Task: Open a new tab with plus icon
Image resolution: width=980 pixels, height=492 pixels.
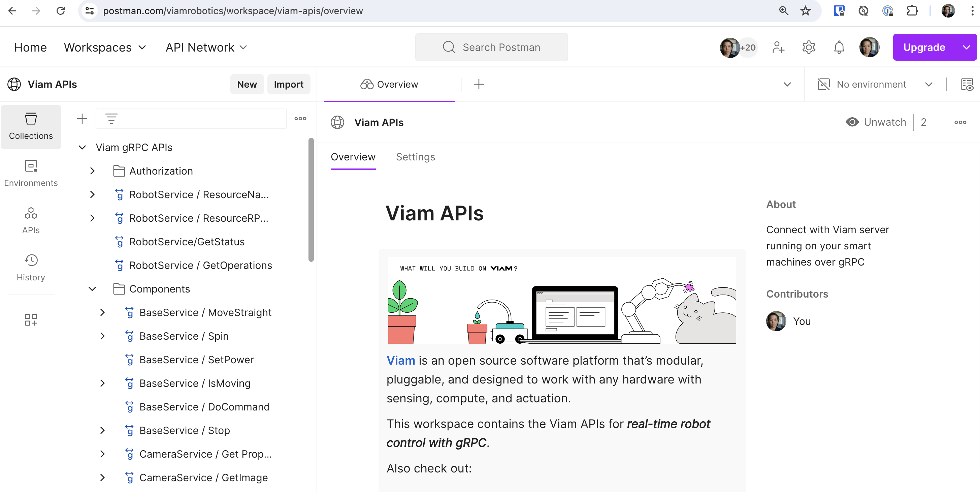Action: [x=479, y=84]
